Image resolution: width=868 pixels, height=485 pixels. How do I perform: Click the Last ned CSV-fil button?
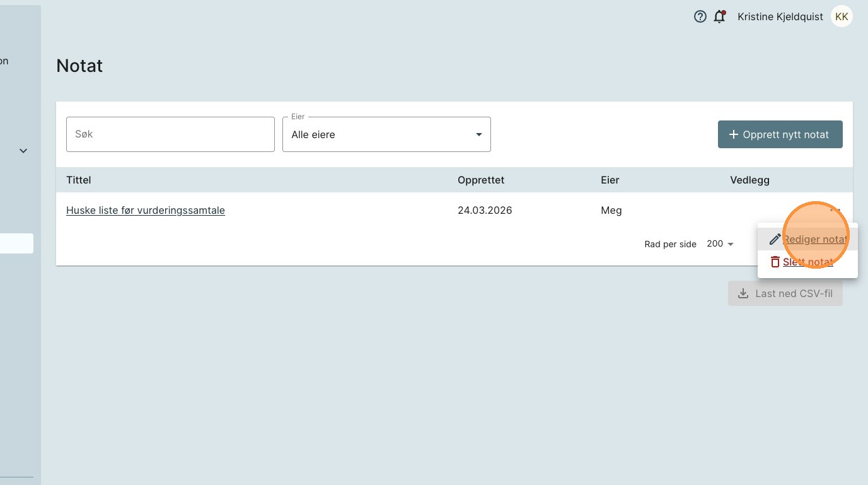tap(785, 294)
